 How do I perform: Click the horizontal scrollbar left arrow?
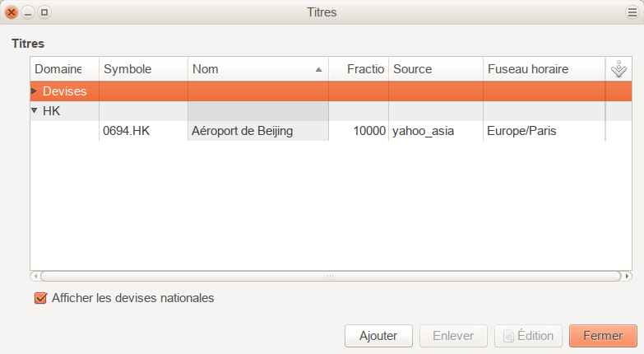(x=35, y=277)
